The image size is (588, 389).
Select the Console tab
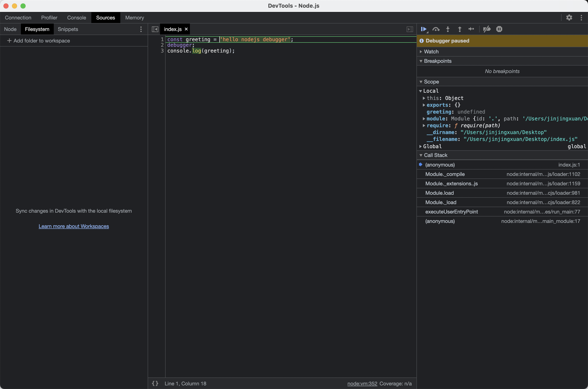(76, 18)
